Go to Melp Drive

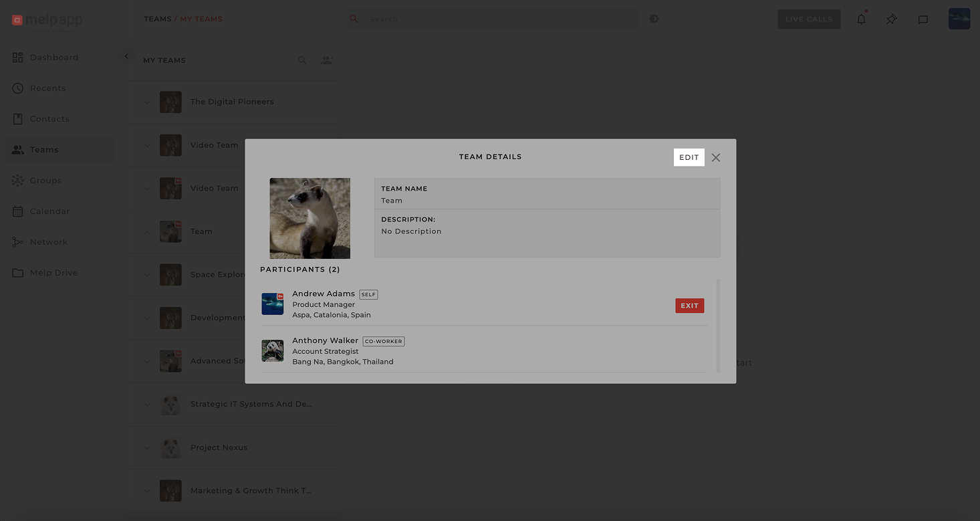point(53,273)
